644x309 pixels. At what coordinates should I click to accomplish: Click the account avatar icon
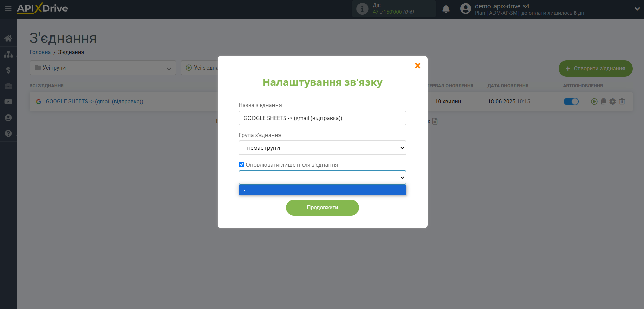click(466, 9)
